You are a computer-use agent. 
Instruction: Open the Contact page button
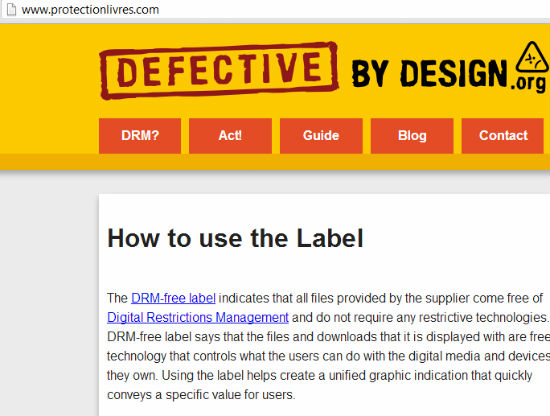point(503,136)
